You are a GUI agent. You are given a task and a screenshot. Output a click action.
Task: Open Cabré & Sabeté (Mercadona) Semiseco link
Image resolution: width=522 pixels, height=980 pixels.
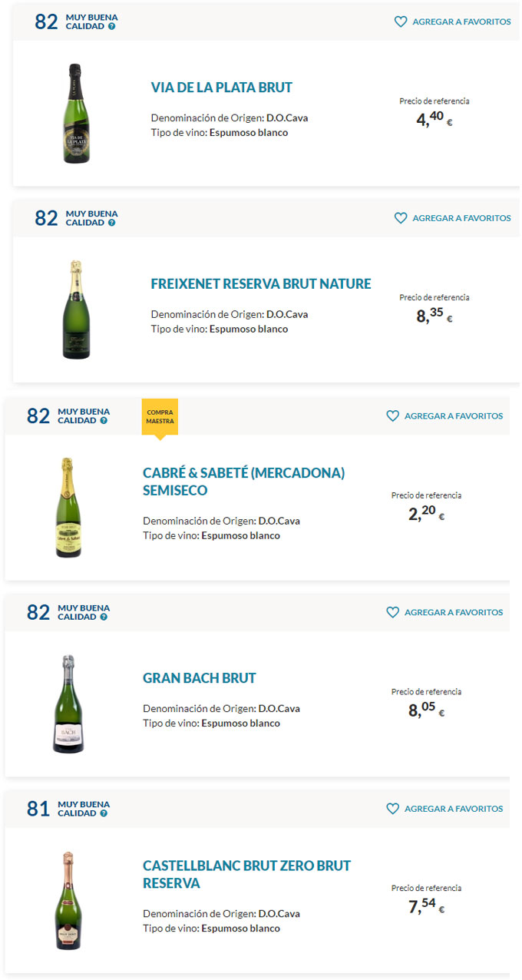point(243,482)
